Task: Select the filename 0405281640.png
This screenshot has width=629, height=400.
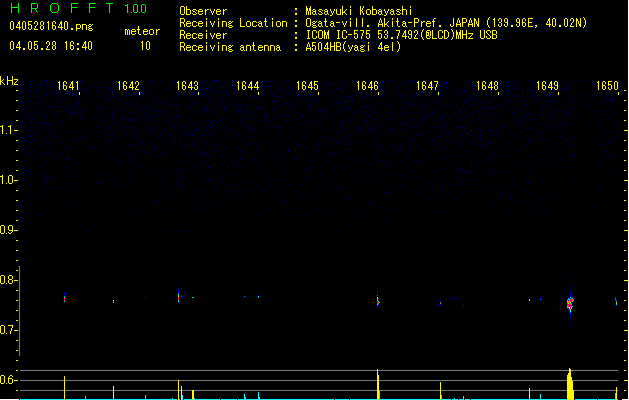Action: tap(51, 26)
